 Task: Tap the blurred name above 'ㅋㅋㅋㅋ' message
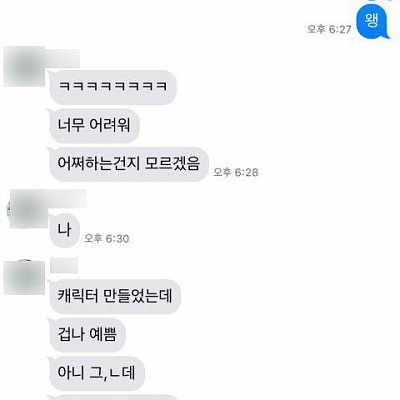point(62,58)
